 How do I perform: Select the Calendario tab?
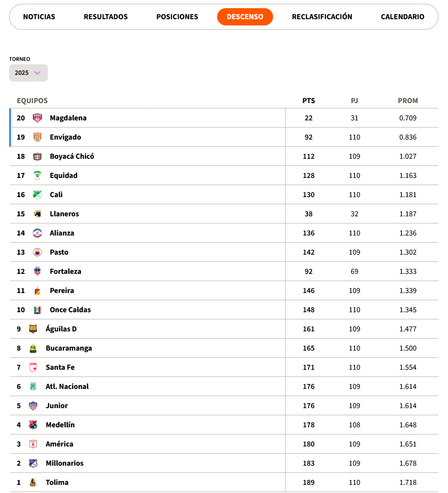click(402, 17)
